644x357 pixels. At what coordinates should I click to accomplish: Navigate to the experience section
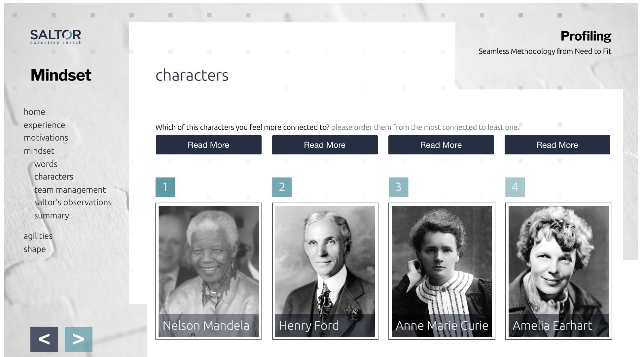pyautogui.click(x=44, y=125)
